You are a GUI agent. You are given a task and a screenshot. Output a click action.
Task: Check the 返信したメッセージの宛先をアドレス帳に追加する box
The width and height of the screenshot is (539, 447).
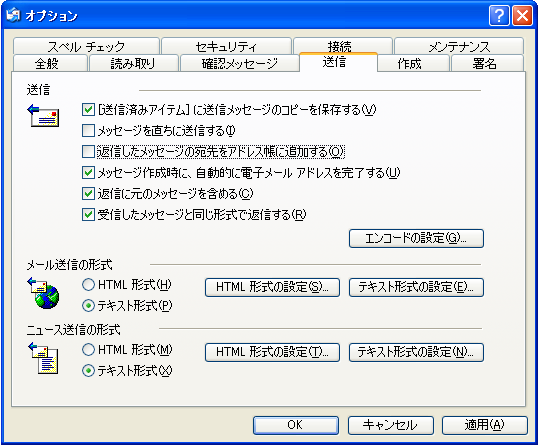(88, 152)
